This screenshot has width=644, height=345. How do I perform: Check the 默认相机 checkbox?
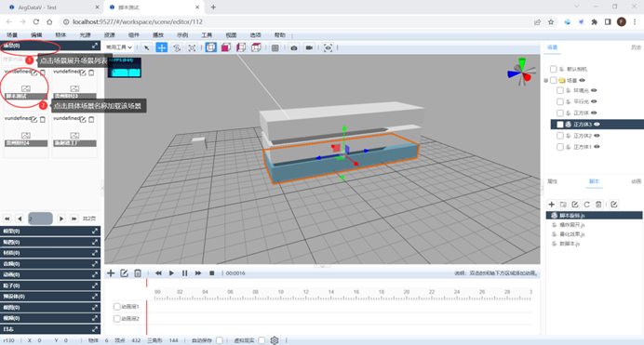554,69
